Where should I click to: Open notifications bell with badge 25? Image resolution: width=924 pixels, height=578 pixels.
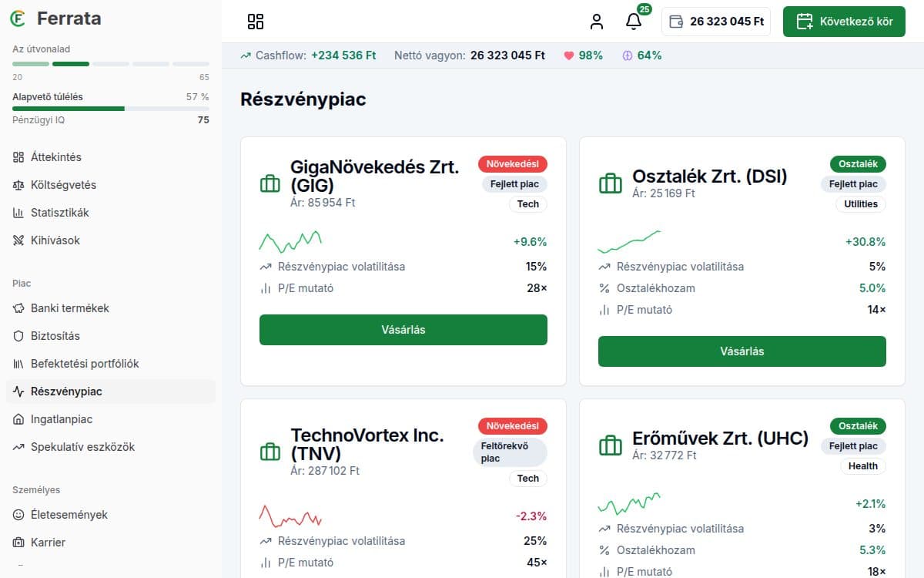pos(634,22)
